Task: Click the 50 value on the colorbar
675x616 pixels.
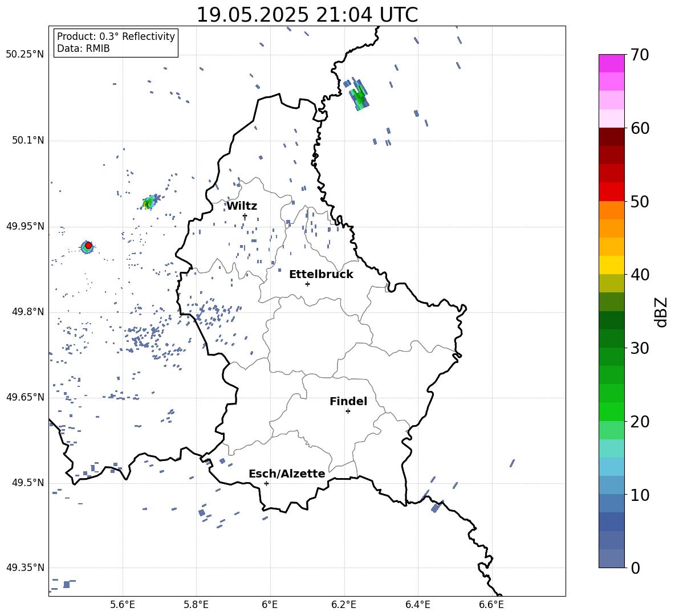Action: point(639,202)
